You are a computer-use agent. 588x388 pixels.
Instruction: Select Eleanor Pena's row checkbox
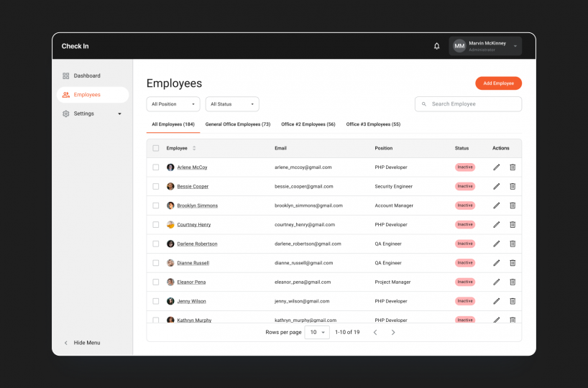(x=156, y=282)
